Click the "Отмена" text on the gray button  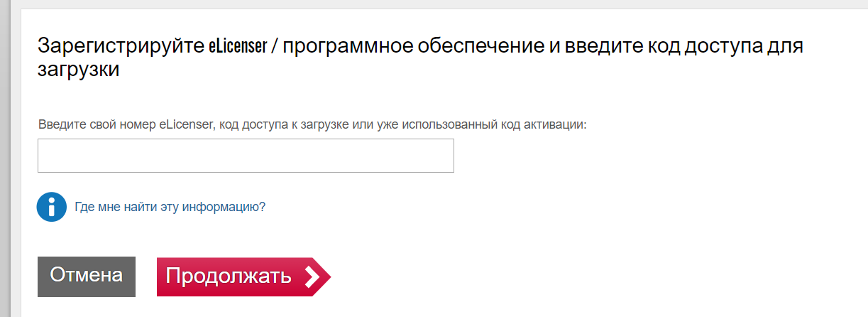pyautogui.click(x=87, y=276)
